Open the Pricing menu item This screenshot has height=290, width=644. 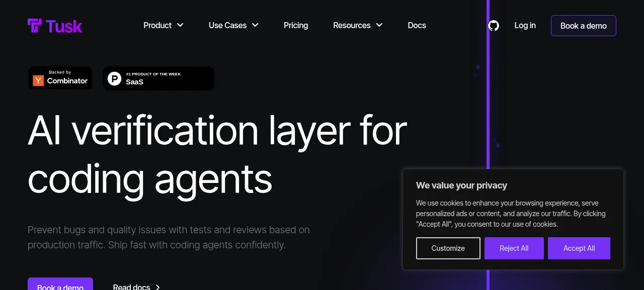296,25
